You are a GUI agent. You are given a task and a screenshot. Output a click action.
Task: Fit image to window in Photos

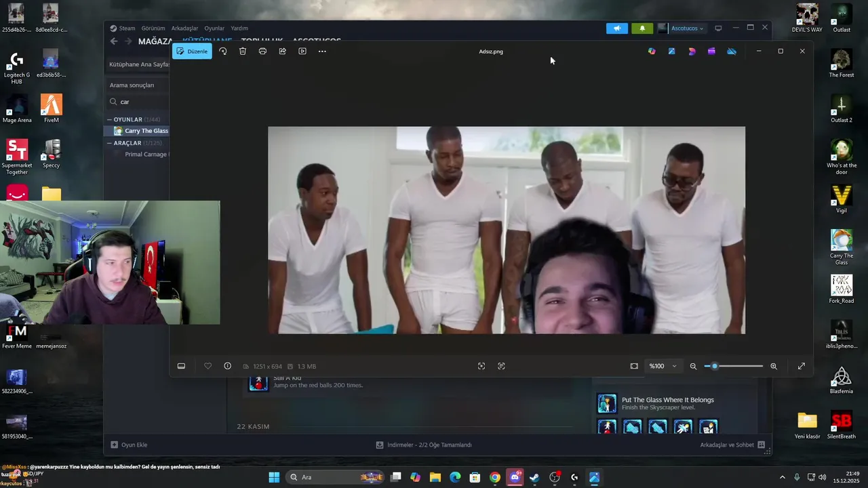[634, 366]
